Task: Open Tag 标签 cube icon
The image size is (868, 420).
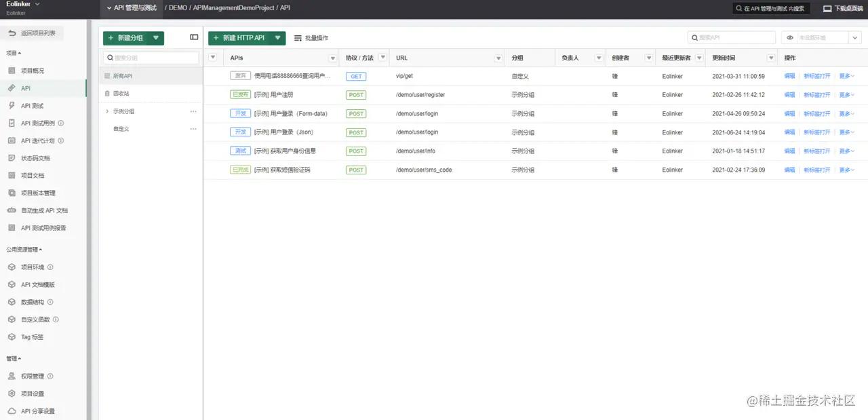Action: point(12,337)
